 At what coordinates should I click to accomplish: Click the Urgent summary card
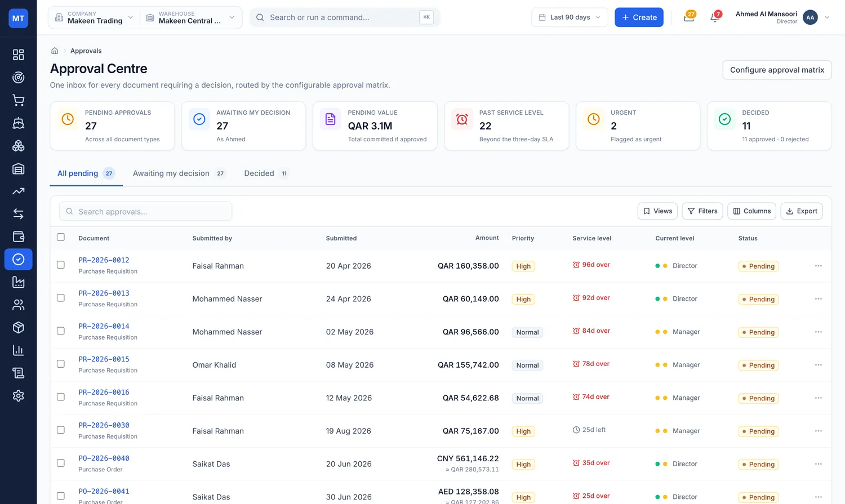tap(638, 126)
